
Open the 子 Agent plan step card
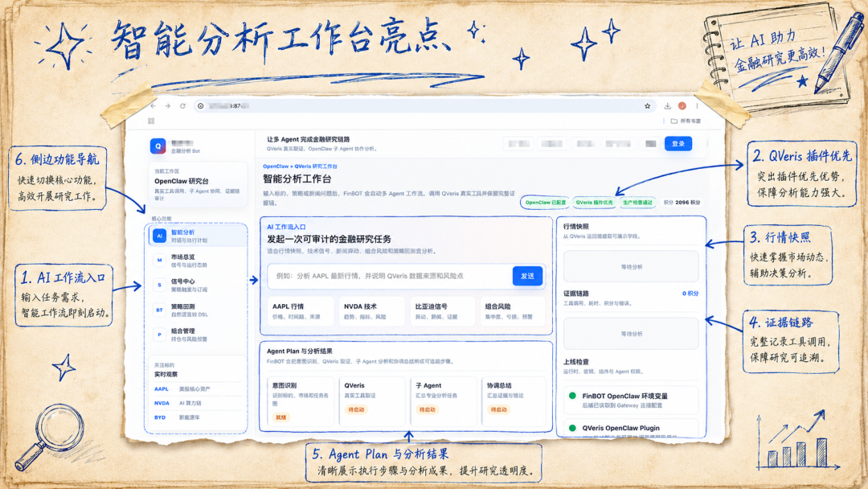point(442,401)
